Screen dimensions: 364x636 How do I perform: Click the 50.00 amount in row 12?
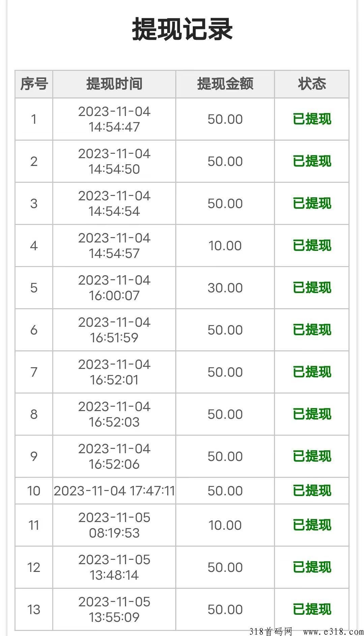(x=225, y=567)
